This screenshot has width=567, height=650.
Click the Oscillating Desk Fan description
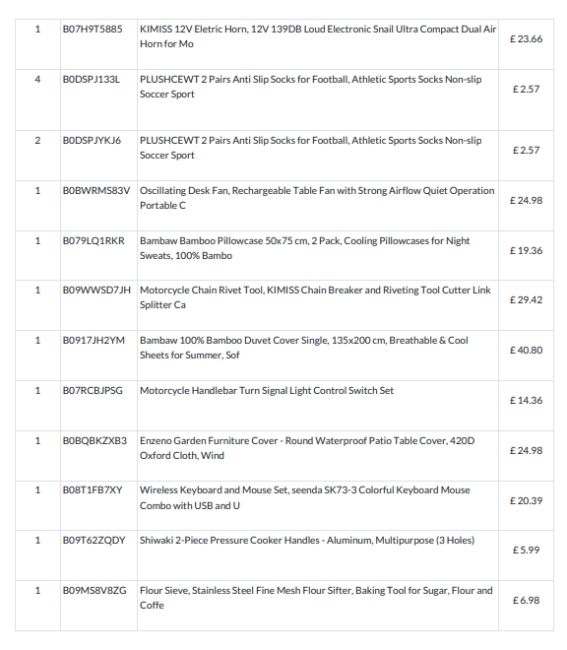coord(317,198)
